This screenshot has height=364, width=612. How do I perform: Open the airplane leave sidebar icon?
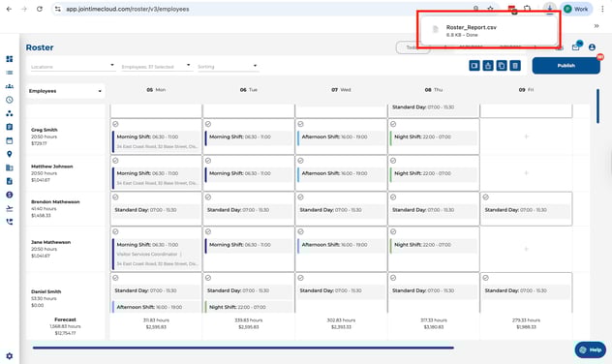(x=10, y=208)
